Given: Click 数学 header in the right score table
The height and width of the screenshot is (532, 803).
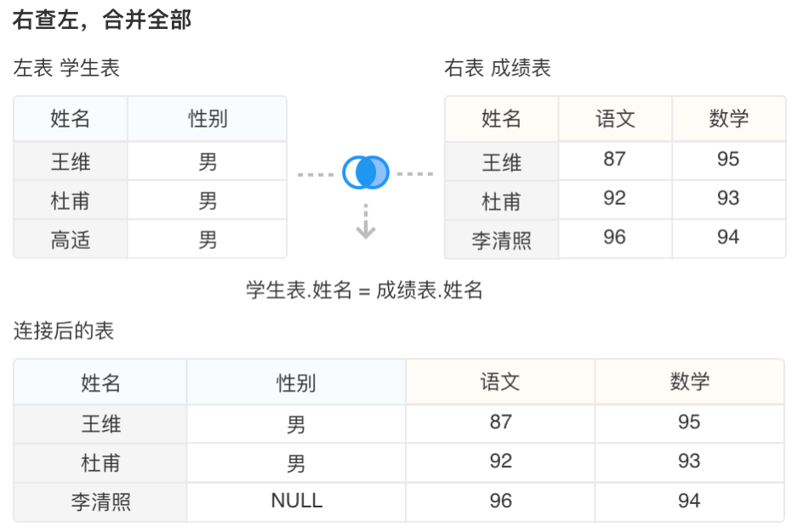Looking at the screenshot, I should click(x=728, y=118).
